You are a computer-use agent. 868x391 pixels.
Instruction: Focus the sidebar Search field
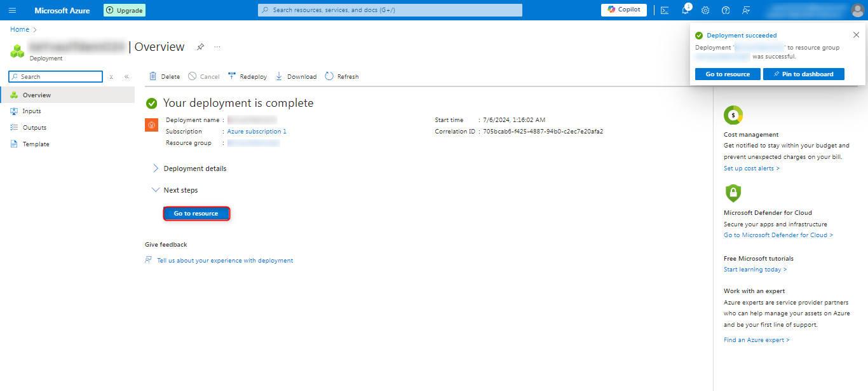point(56,76)
